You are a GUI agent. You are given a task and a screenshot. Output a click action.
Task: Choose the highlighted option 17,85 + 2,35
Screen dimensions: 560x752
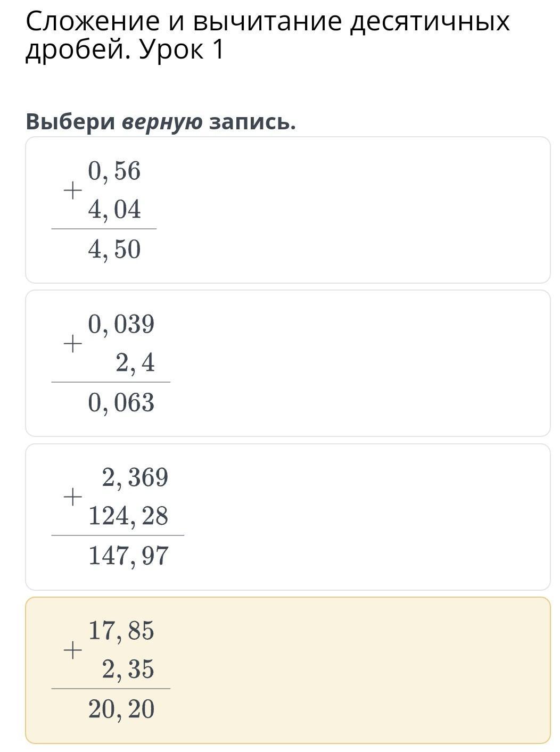point(287,670)
